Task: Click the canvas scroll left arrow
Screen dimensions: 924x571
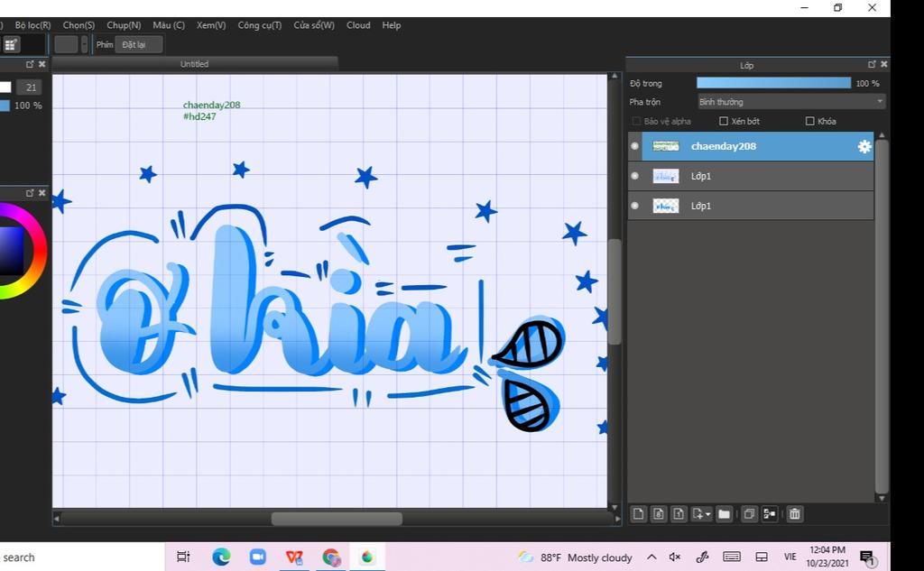Action: [57, 520]
